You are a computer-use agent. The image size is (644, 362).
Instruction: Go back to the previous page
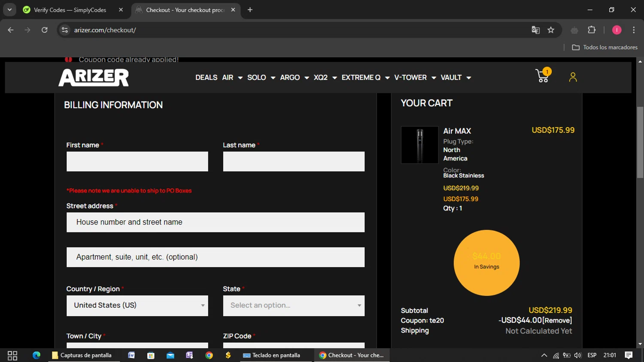(11, 30)
